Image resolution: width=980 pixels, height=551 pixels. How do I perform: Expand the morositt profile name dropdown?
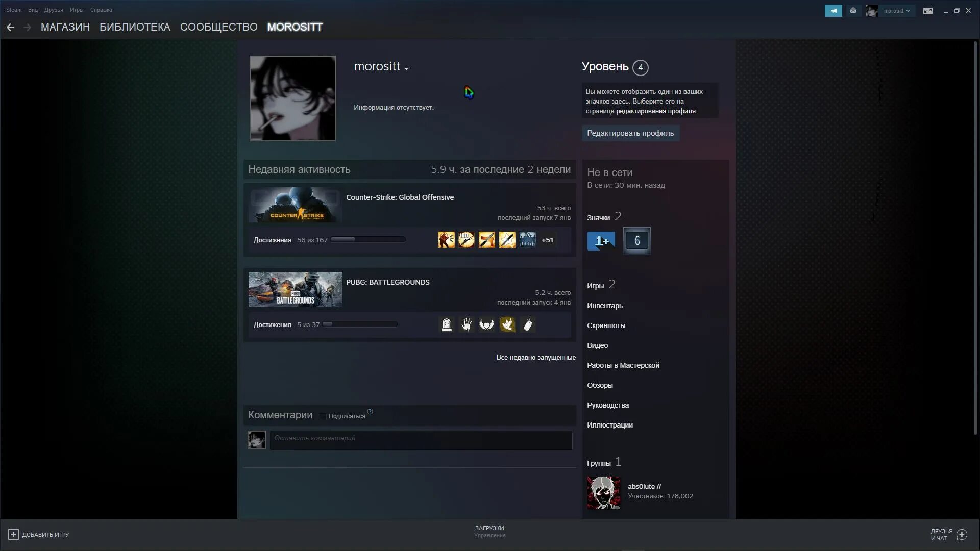pos(406,68)
